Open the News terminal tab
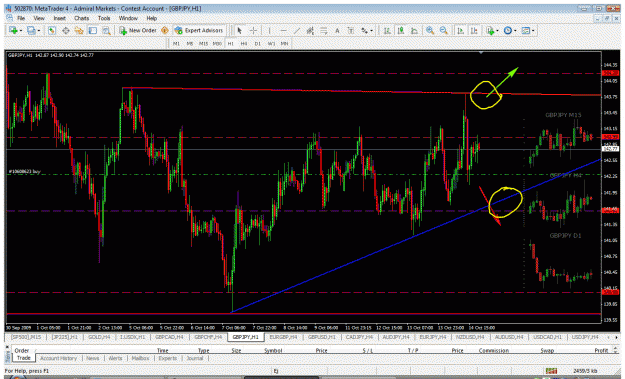This screenshot has height=379, width=625. point(92,358)
